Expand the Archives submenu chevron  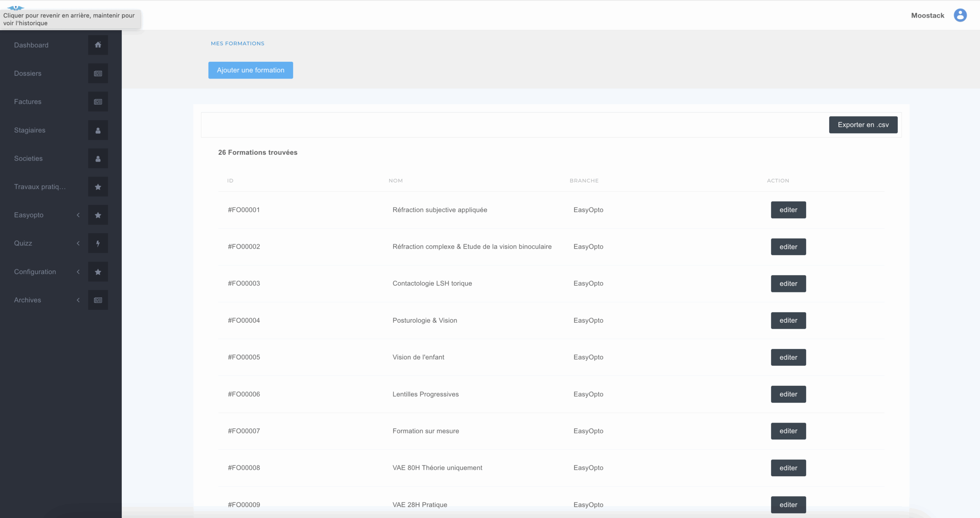pyautogui.click(x=78, y=300)
